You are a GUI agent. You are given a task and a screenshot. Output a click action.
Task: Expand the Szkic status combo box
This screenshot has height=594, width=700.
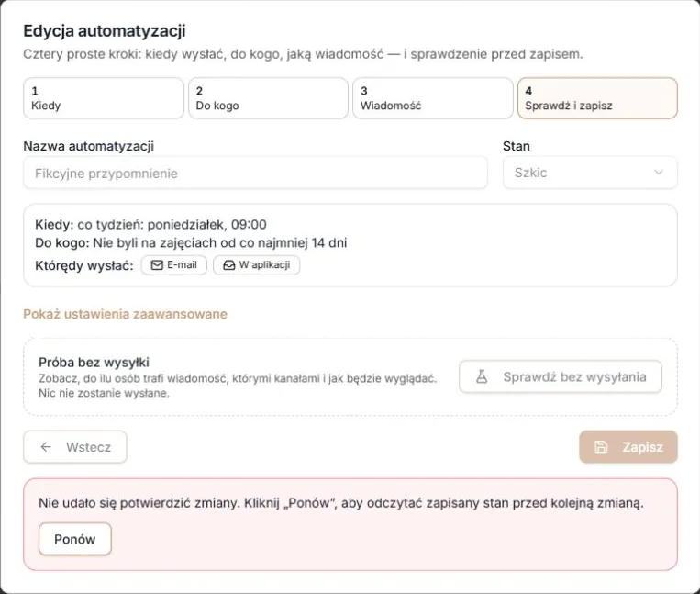point(590,173)
